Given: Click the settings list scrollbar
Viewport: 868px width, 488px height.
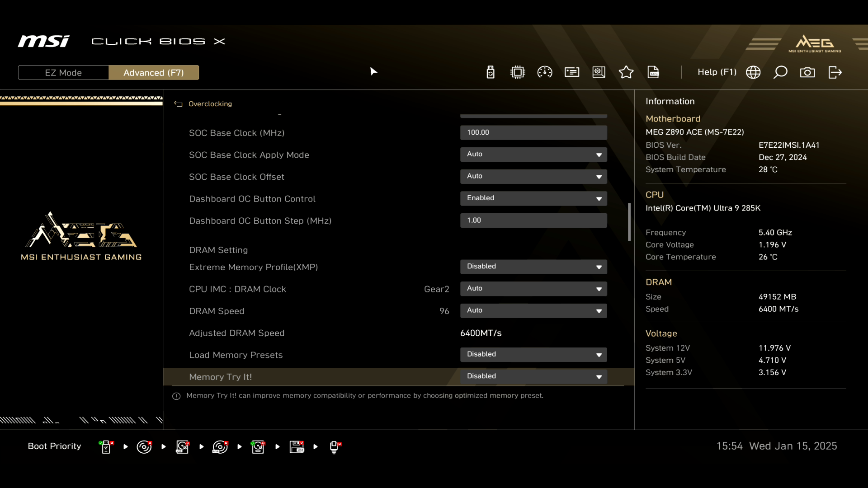Looking at the screenshot, I should click(629, 222).
